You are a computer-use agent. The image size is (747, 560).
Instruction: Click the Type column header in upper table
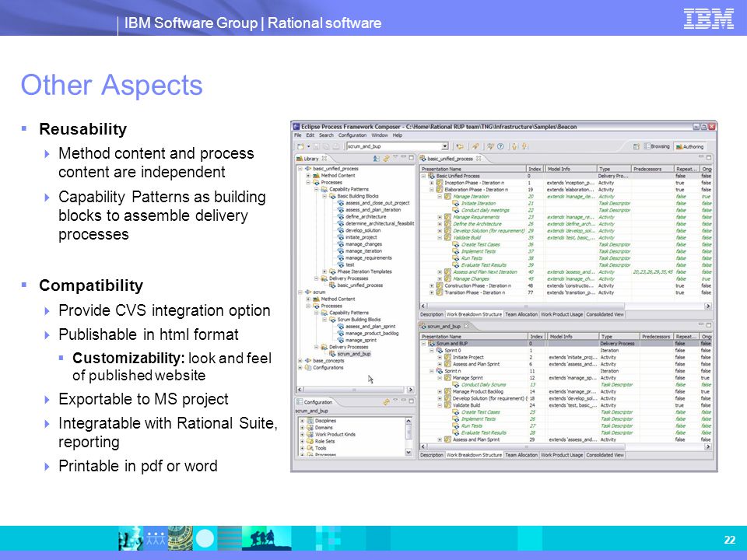coord(614,169)
